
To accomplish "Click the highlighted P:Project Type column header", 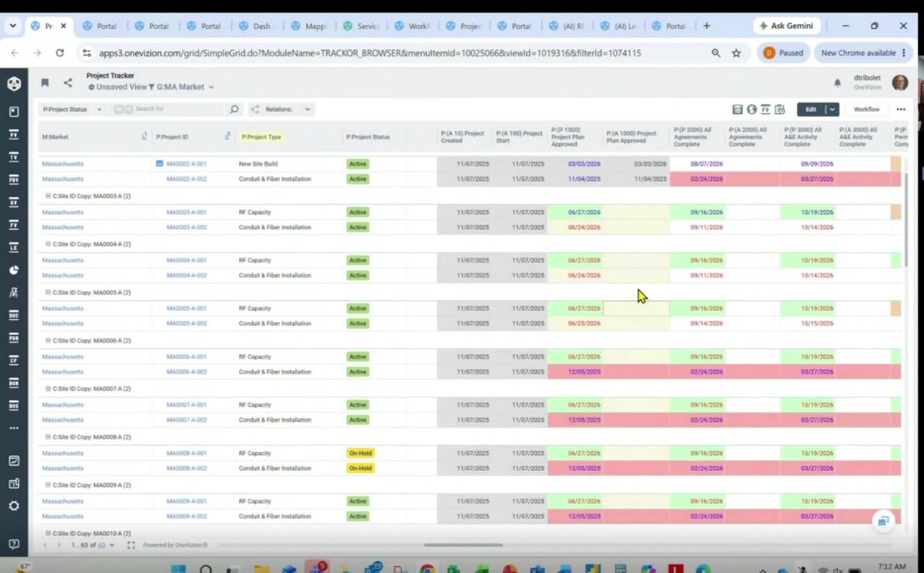I will [x=261, y=137].
